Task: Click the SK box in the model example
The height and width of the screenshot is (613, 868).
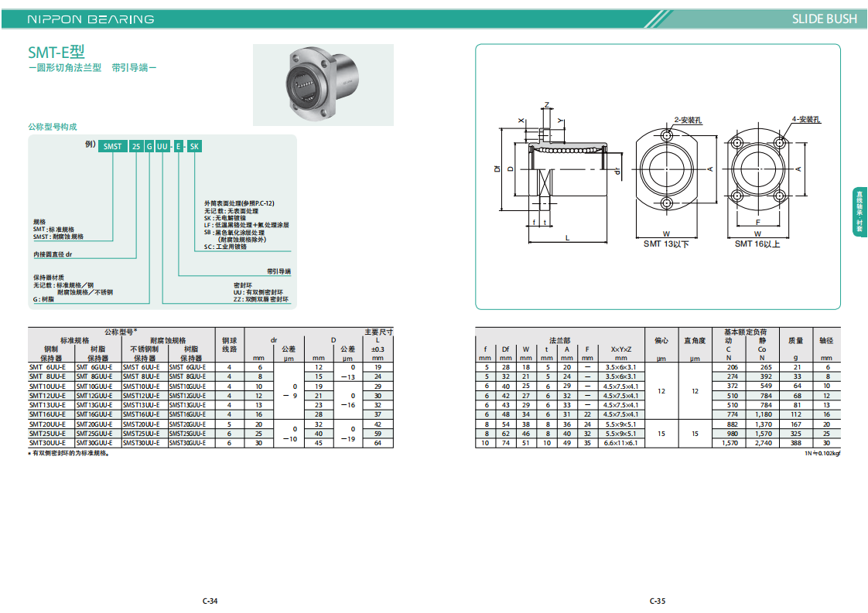Action: (194, 146)
